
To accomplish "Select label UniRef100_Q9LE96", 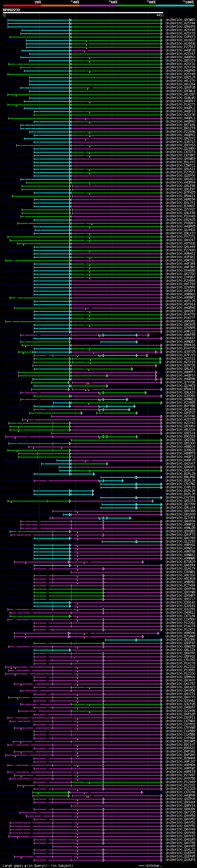I will tap(180, 186).
